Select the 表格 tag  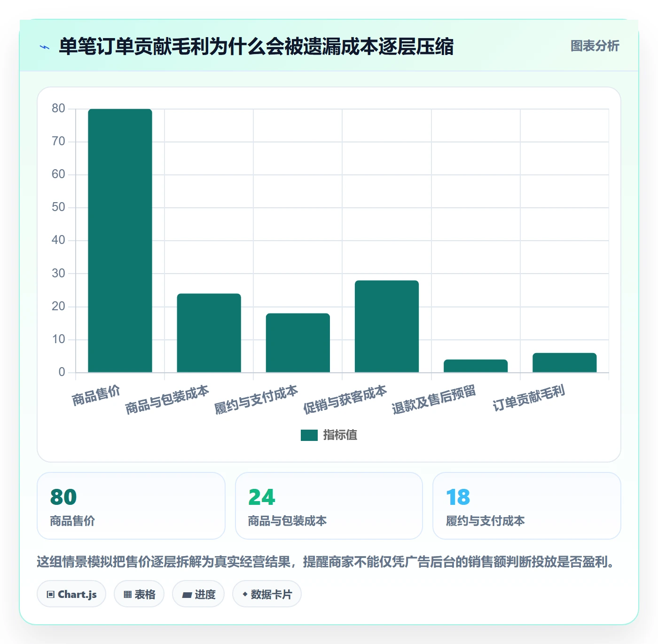[x=139, y=594]
